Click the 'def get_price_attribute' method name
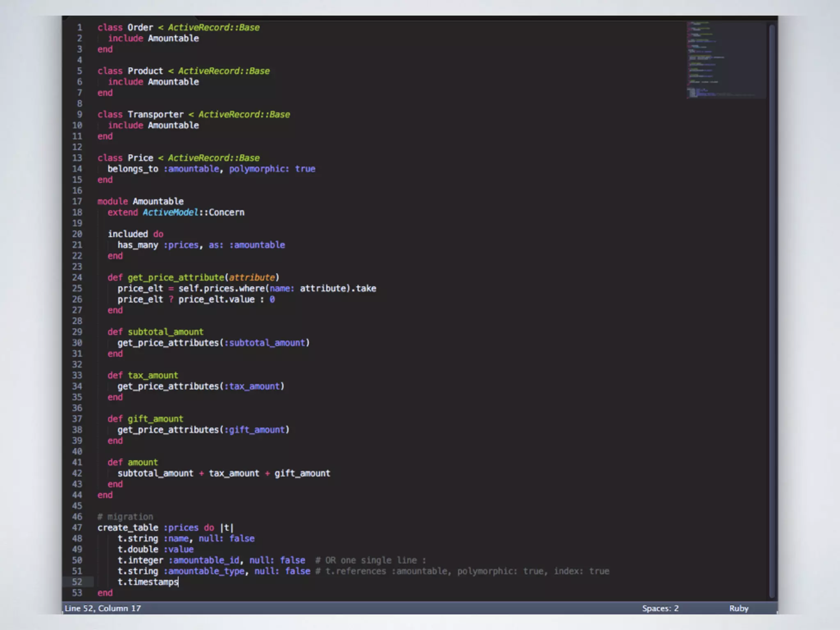Screen dimensions: 840x630 click(176, 278)
